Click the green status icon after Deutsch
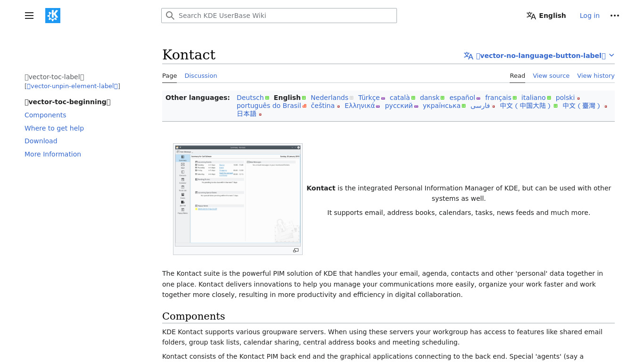The image size is (644, 362). [x=267, y=98]
